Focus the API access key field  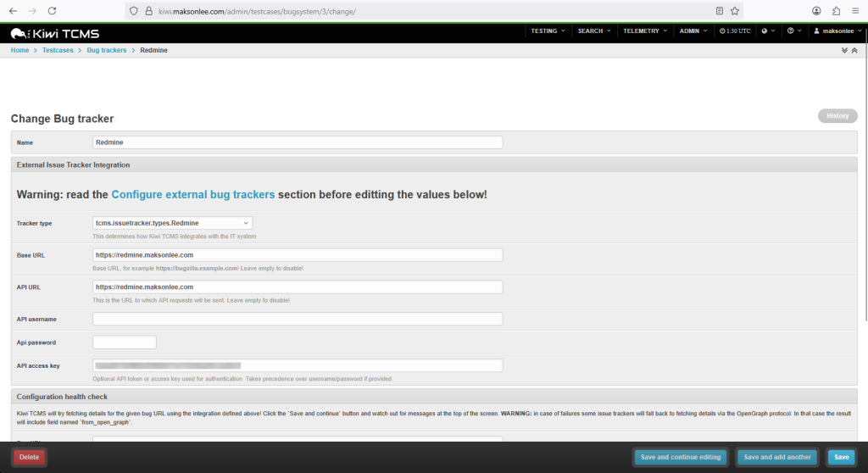coord(298,365)
